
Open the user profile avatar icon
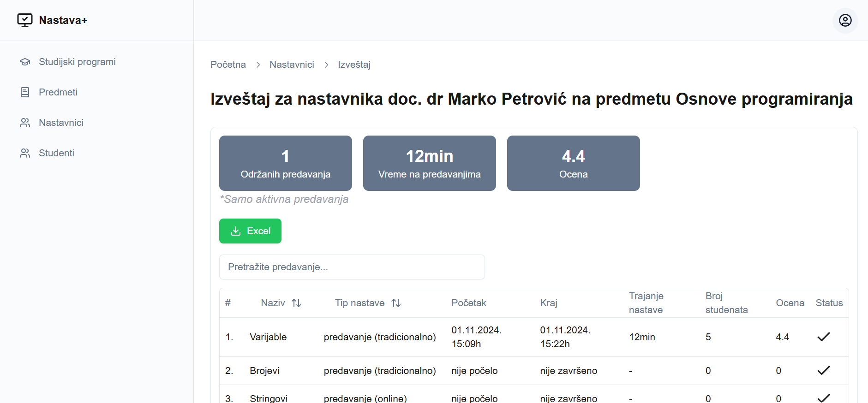(845, 20)
